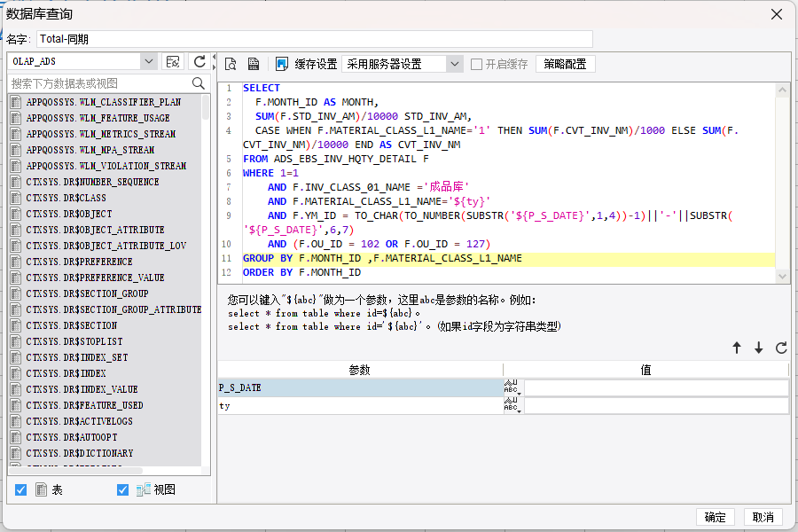Click the 名字 input field
798x532 pixels.
[x=314, y=39]
